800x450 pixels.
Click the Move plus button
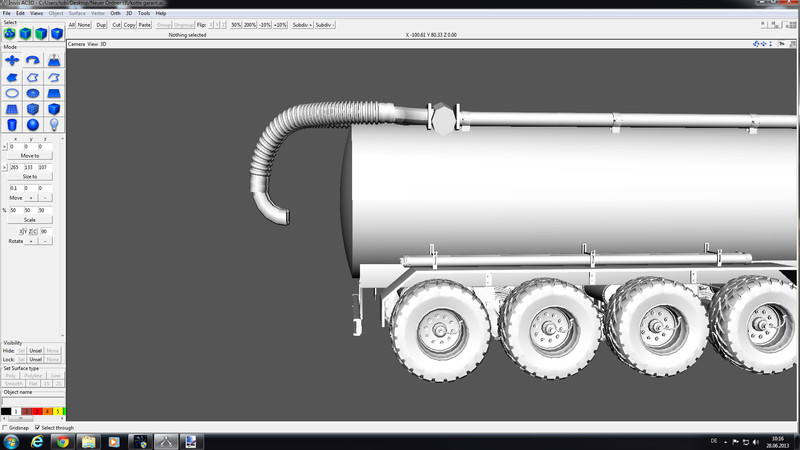tap(31, 198)
